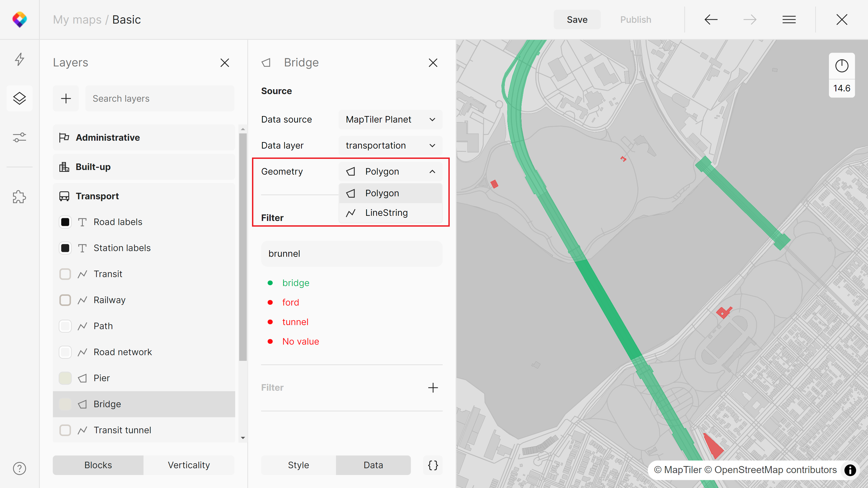Open the hamburger menu icon
The width and height of the screenshot is (868, 488).
point(789,20)
